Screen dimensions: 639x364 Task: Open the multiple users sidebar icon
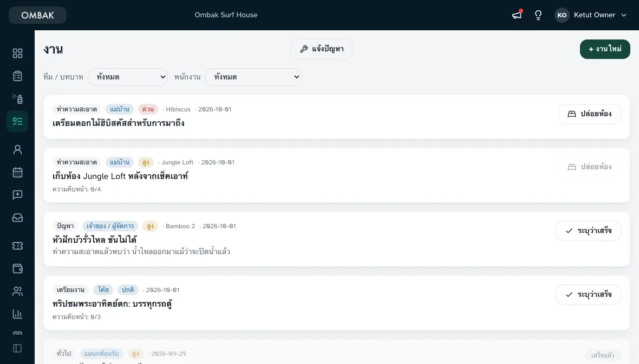pyautogui.click(x=17, y=291)
